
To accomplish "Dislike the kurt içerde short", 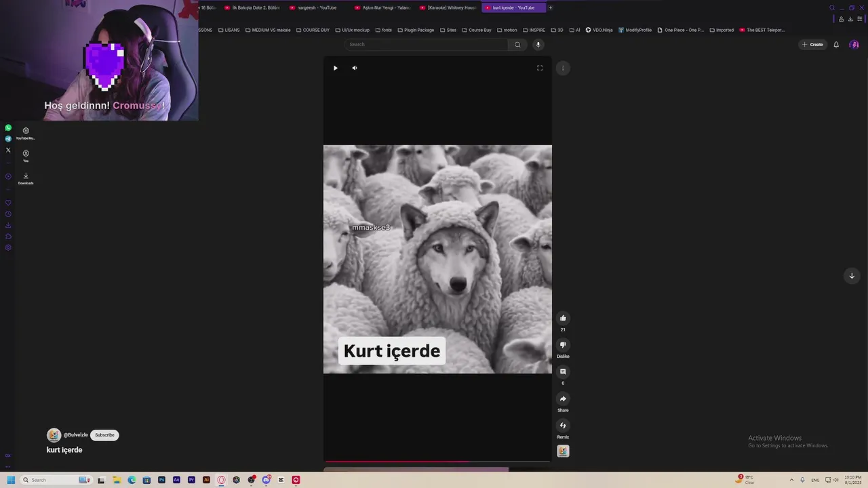I will 563,345.
